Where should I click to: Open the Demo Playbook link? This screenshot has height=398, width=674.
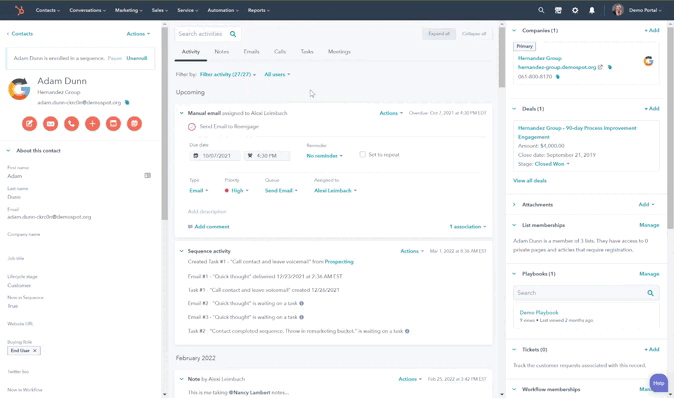coord(539,312)
